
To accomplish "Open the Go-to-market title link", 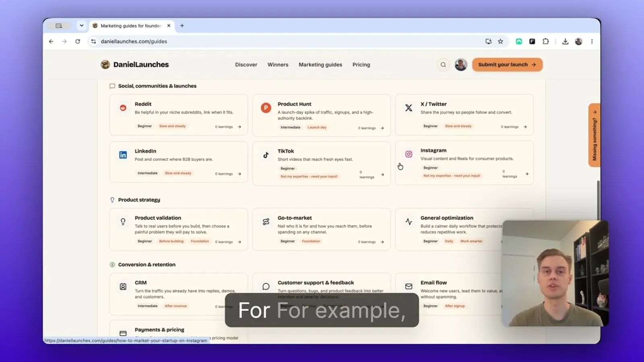I will [x=295, y=218].
